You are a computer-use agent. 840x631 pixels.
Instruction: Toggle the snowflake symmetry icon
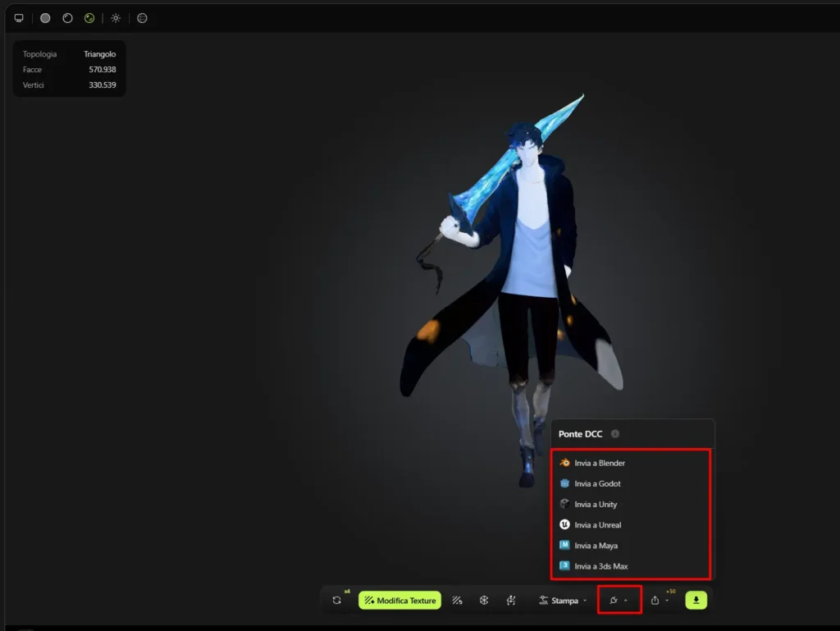tap(482, 600)
